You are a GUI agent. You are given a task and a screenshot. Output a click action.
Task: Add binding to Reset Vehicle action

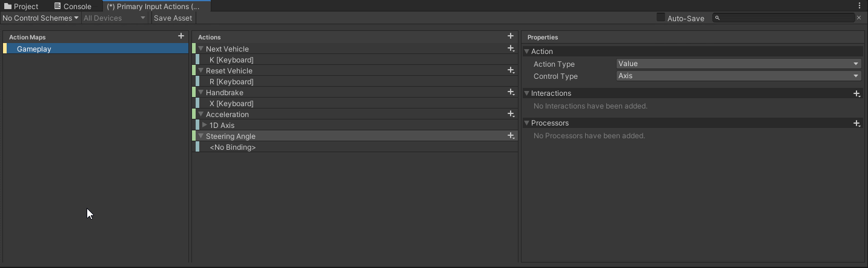pos(511,70)
